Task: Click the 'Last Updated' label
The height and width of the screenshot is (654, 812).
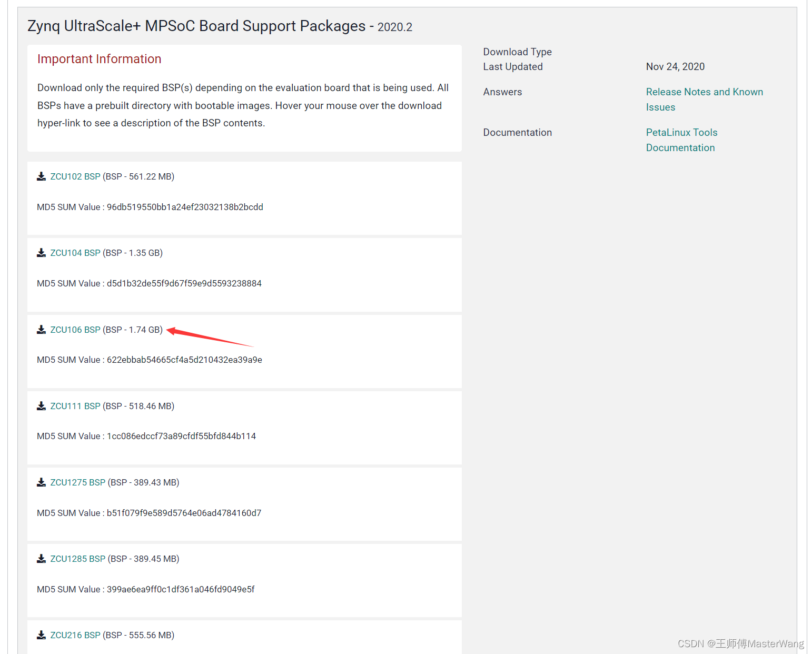Action: (x=513, y=66)
